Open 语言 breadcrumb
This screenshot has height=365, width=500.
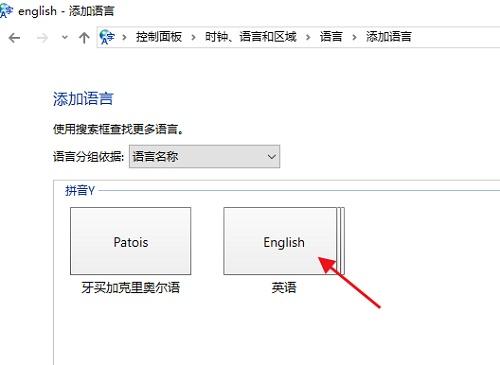[x=331, y=37]
